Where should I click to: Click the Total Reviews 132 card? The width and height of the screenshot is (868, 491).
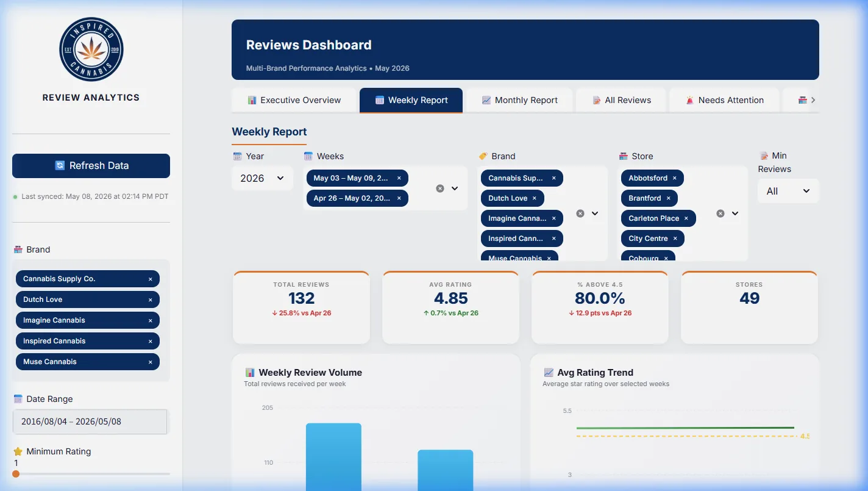click(301, 307)
